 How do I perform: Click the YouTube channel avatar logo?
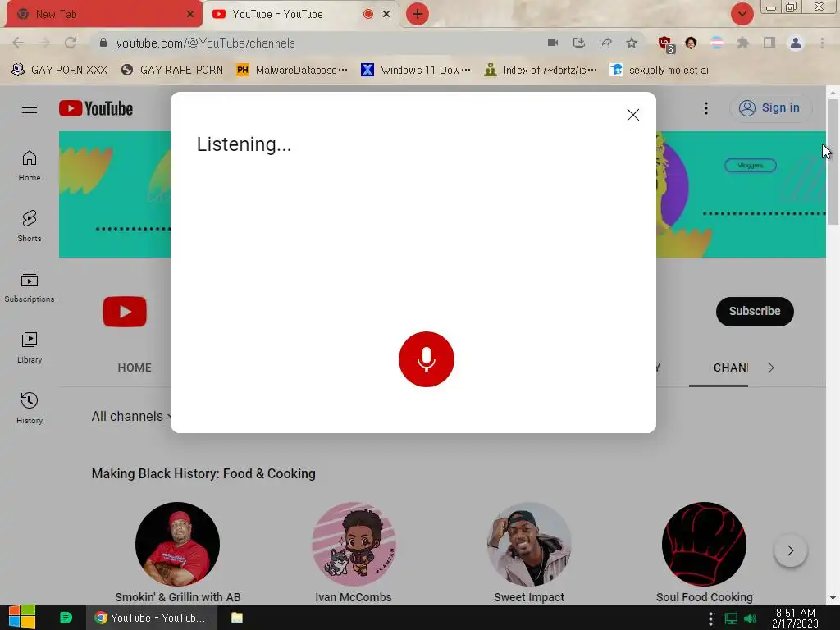[125, 311]
